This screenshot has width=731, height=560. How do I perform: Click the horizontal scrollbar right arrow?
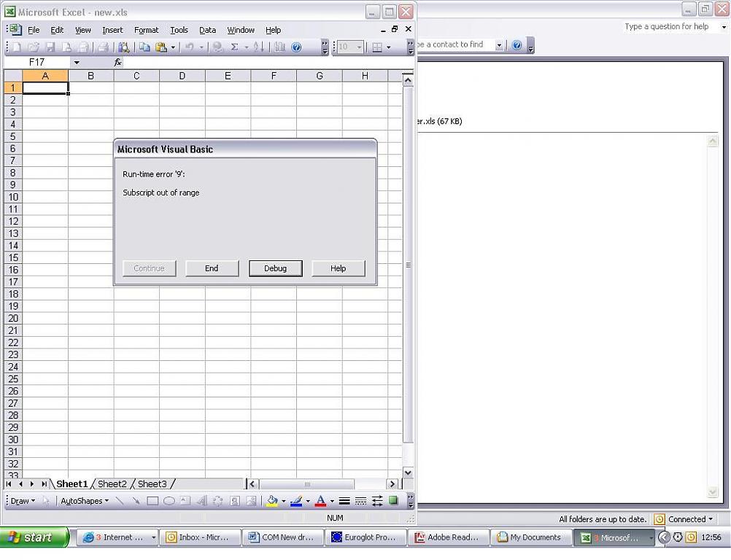tap(392, 484)
